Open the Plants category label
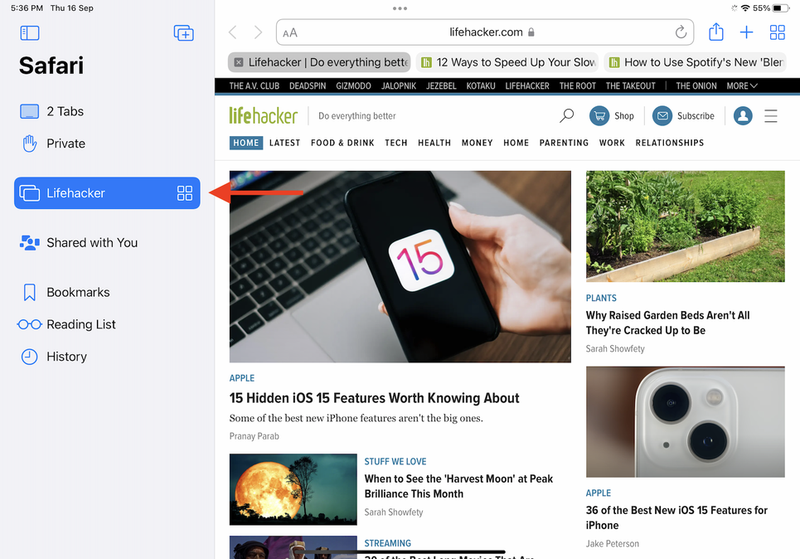This screenshot has height=559, width=800. click(x=601, y=298)
